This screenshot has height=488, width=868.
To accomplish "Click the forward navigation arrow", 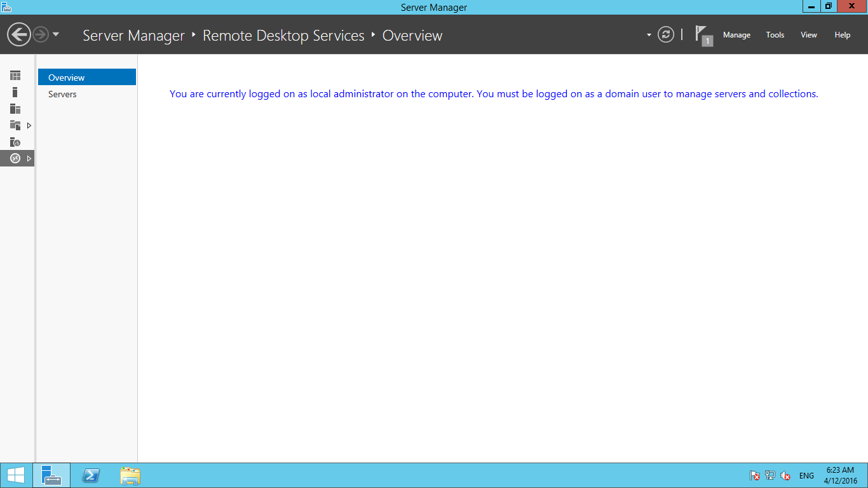I will coord(41,34).
